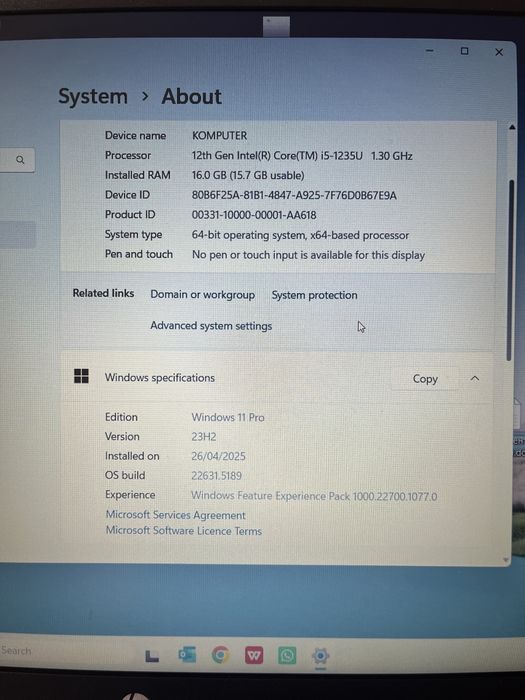
Task: Open Outlook from the taskbar
Action: pyautogui.click(x=187, y=654)
